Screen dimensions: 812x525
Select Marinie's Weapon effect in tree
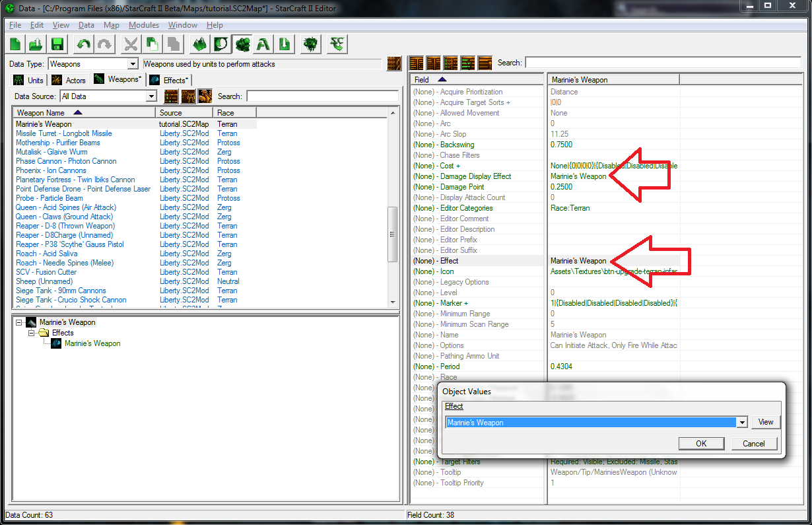pyautogui.click(x=92, y=343)
